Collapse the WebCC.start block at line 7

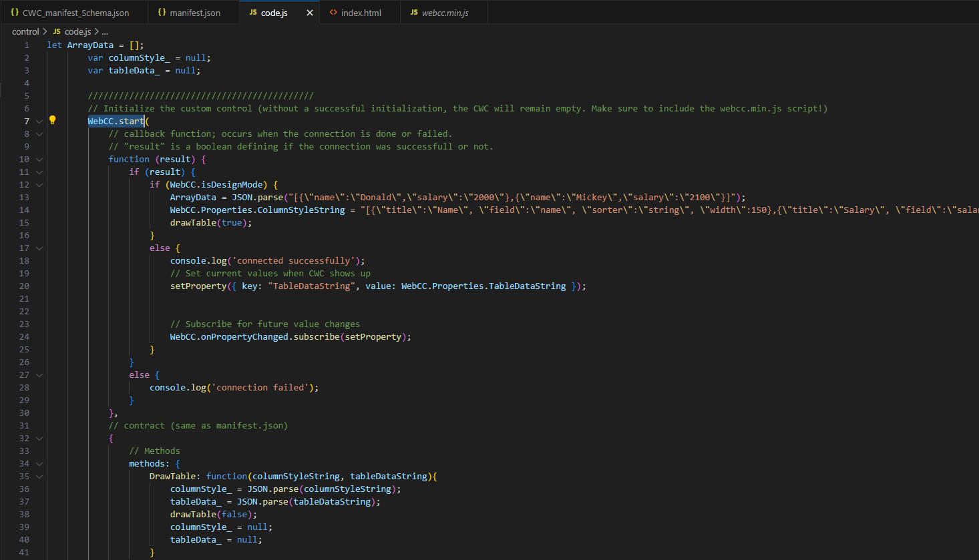[x=39, y=121]
